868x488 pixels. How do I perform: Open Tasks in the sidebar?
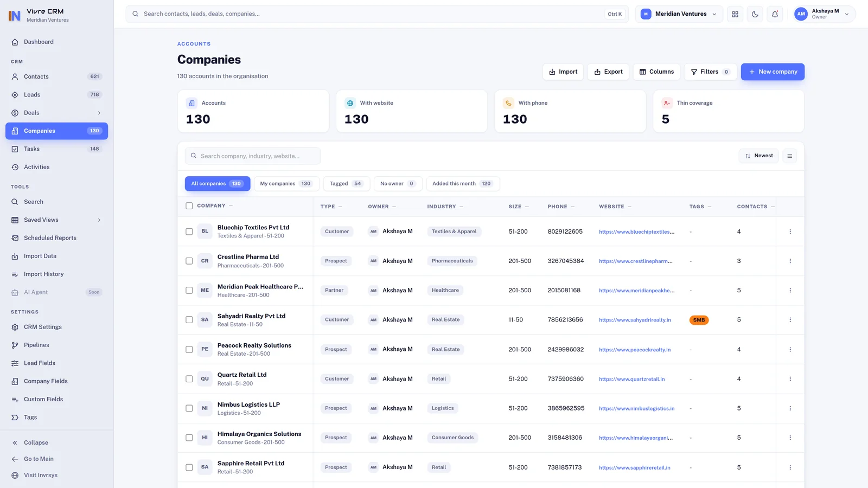coord(56,149)
